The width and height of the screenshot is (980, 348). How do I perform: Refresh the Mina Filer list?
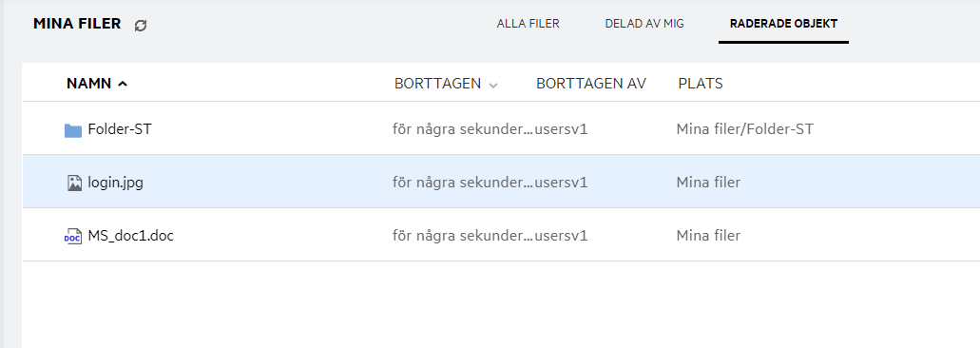141,25
